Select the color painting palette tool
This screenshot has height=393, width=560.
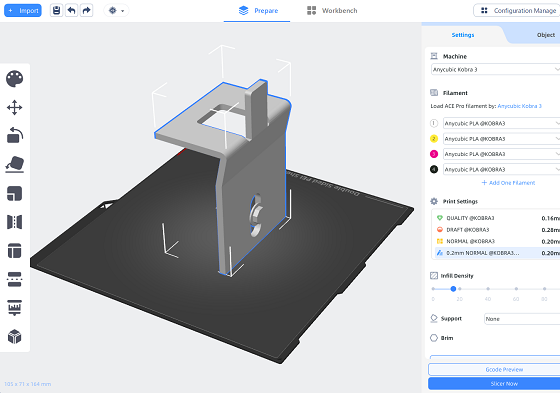15,79
